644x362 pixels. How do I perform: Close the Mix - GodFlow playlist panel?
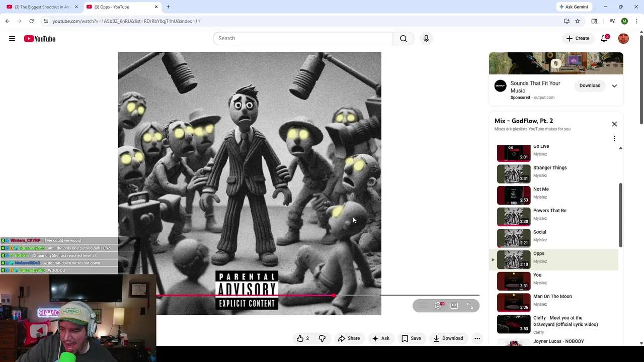point(614,124)
